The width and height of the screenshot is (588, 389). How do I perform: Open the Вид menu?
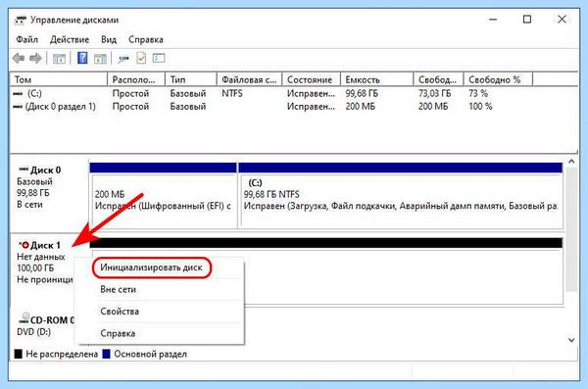[x=109, y=40]
